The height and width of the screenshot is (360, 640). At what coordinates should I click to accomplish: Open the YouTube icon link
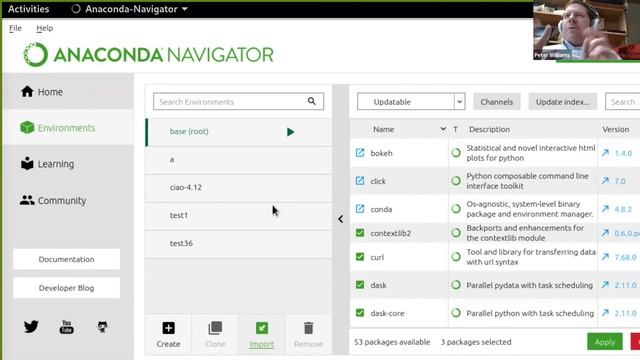coord(67,327)
